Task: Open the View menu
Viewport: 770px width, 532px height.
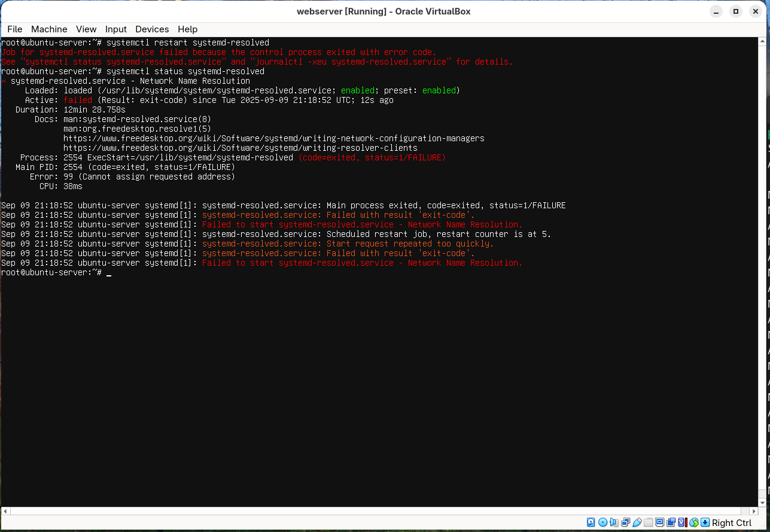Action: (x=86, y=29)
